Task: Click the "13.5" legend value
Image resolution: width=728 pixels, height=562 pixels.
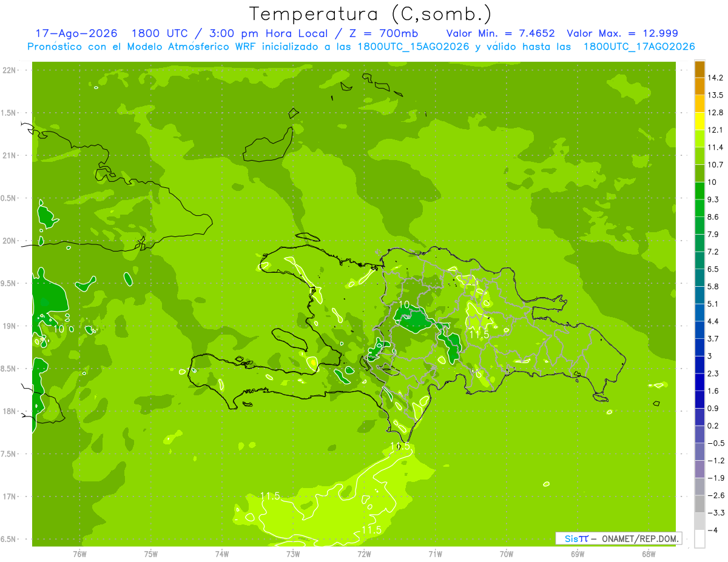Action: [716, 95]
